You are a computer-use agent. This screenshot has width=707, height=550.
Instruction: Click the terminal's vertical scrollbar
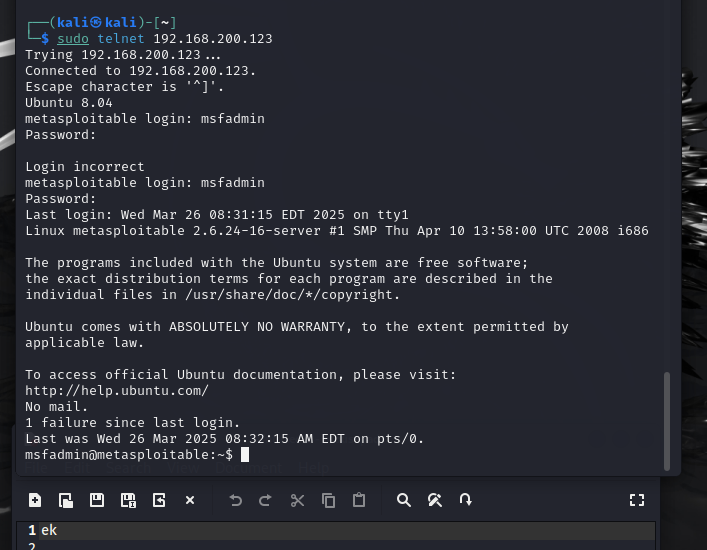[x=667, y=421]
